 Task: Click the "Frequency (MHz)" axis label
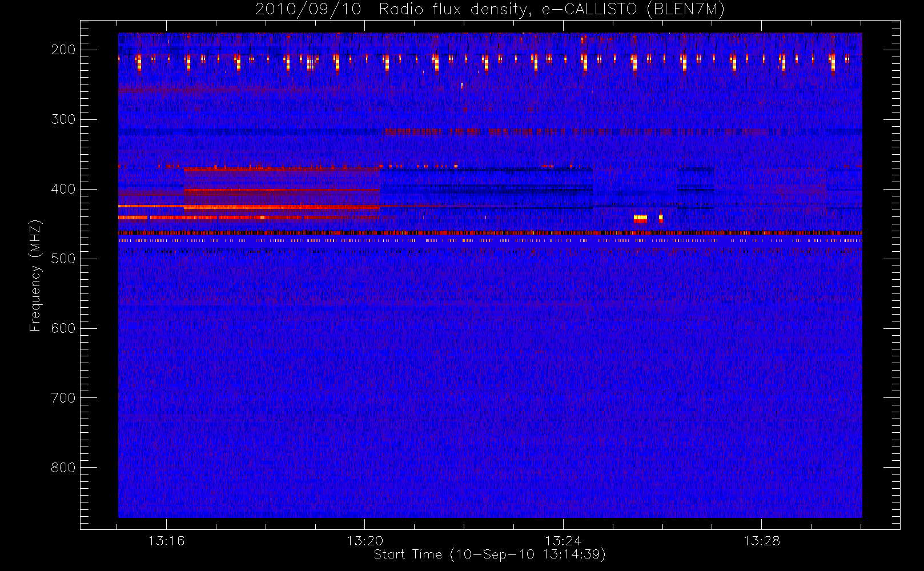pos(35,275)
